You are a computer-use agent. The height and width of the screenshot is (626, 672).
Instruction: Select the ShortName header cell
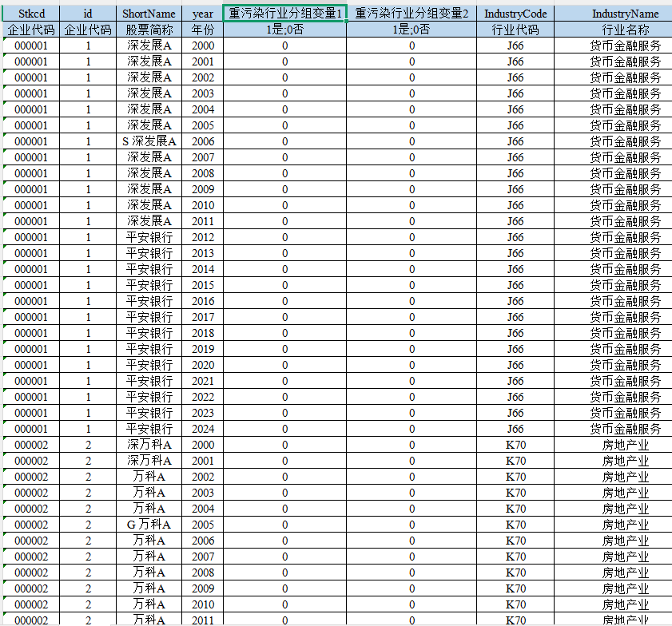tap(149, 14)
